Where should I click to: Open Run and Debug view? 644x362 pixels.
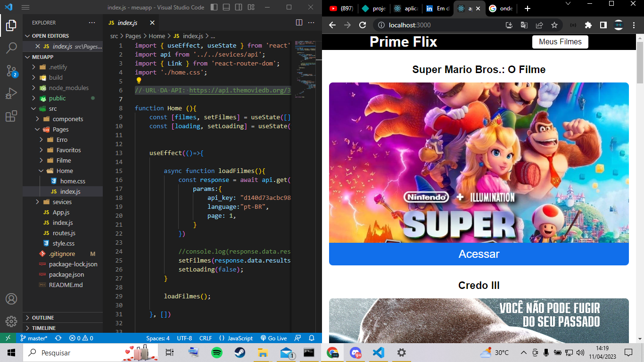point(11,93)
